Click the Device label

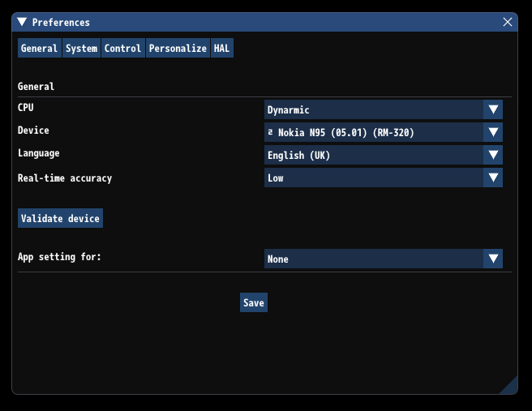33,131
